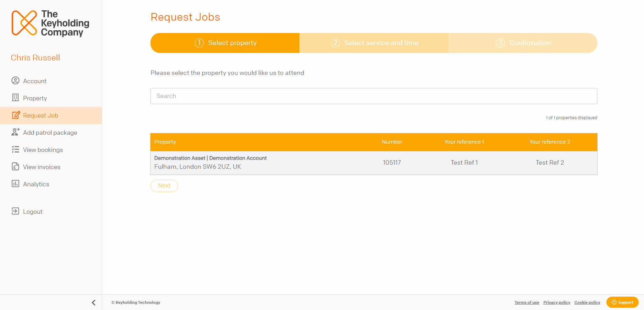Image resolution: width=644 pixels, height=310 pixels.
Task: Open the Property menu item
Action: 51,98
